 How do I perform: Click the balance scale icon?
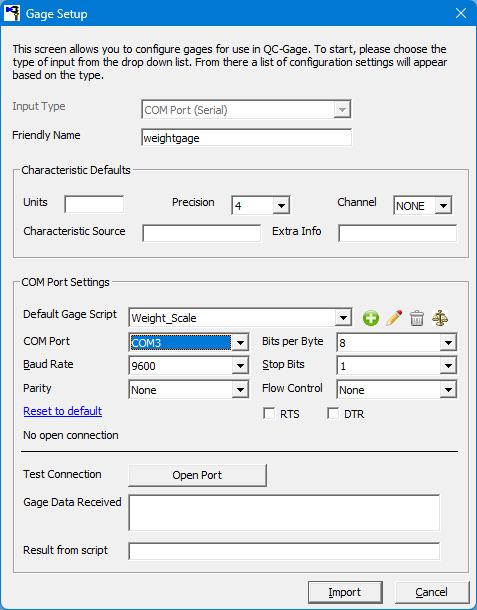coord(440,318)
